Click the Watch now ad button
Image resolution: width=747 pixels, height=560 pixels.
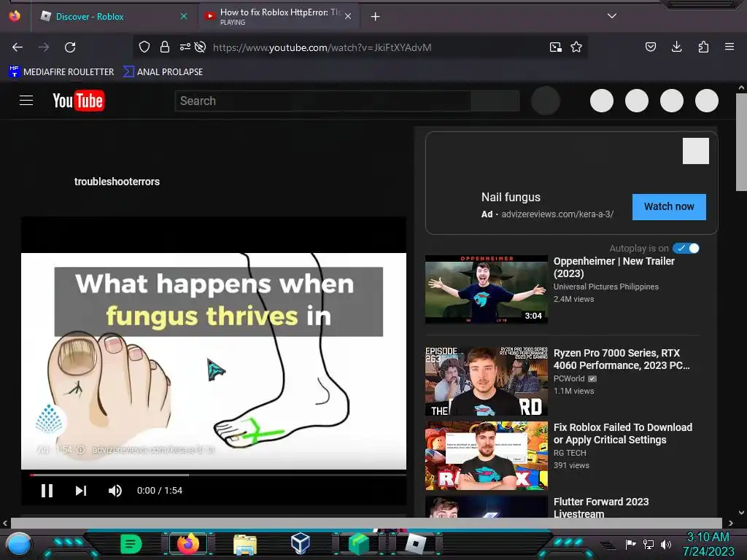point(669,206)
